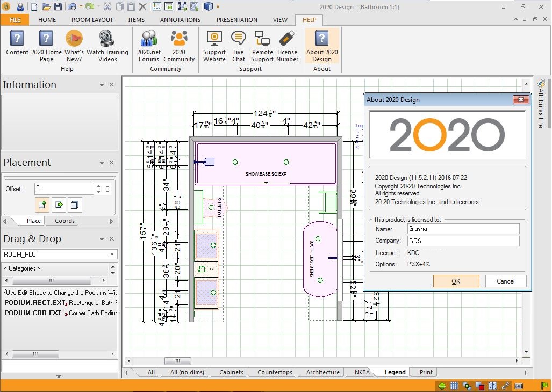Toggle the grid display in status bar
This screenshot has height=392, width=552.
454,386
